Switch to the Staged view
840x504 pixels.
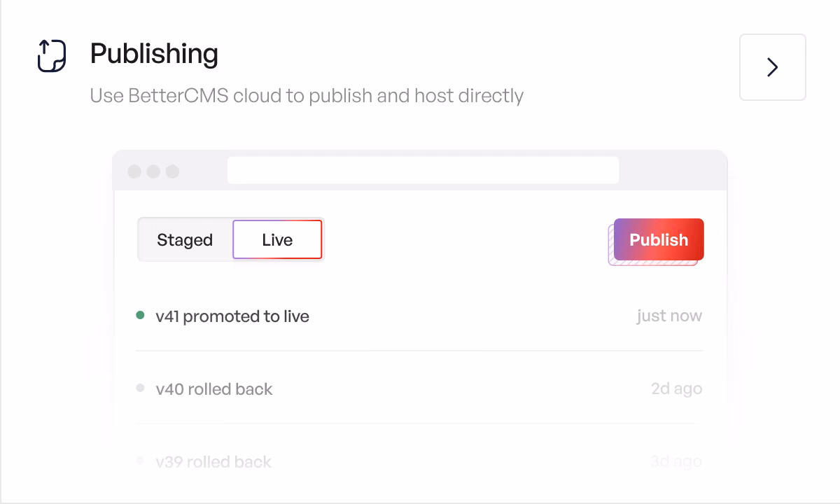[x=185, y=239]
